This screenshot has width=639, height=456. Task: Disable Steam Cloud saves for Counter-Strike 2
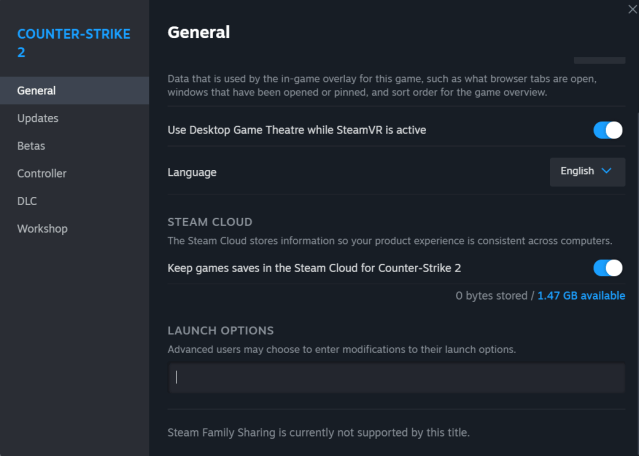(x=608, y=268)
